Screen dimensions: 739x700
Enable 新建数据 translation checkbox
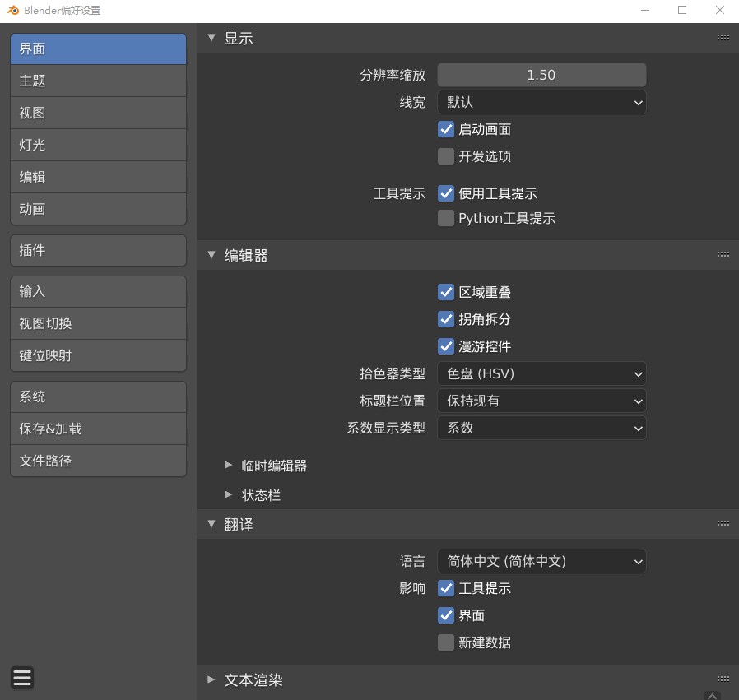[446, 642]
